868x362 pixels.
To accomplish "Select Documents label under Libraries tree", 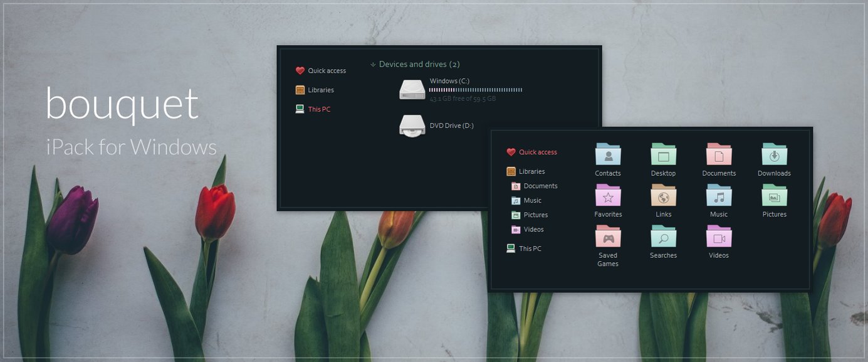I will pyautogui.click(x=540, y=186).
